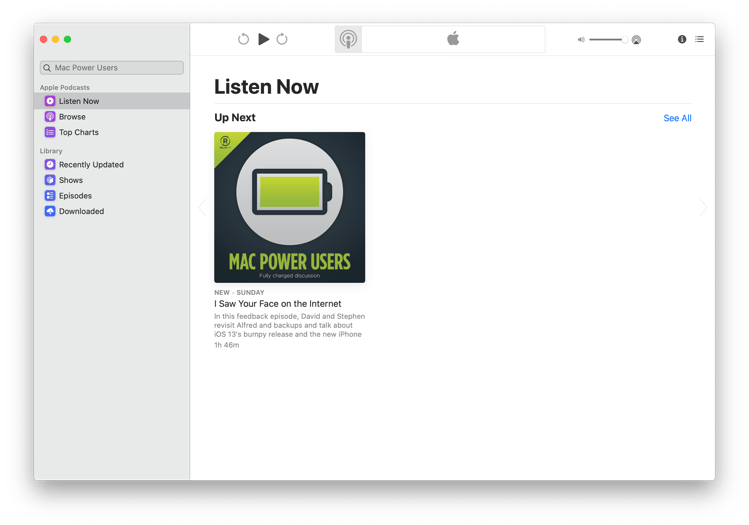Click the Episodes icon in Library

(50, 196)
